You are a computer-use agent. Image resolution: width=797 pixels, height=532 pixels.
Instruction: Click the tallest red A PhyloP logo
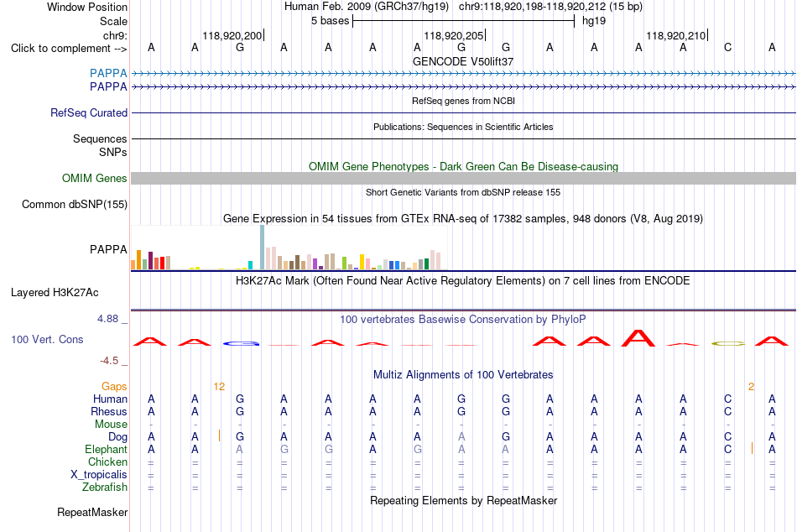[x=638, y=338]
